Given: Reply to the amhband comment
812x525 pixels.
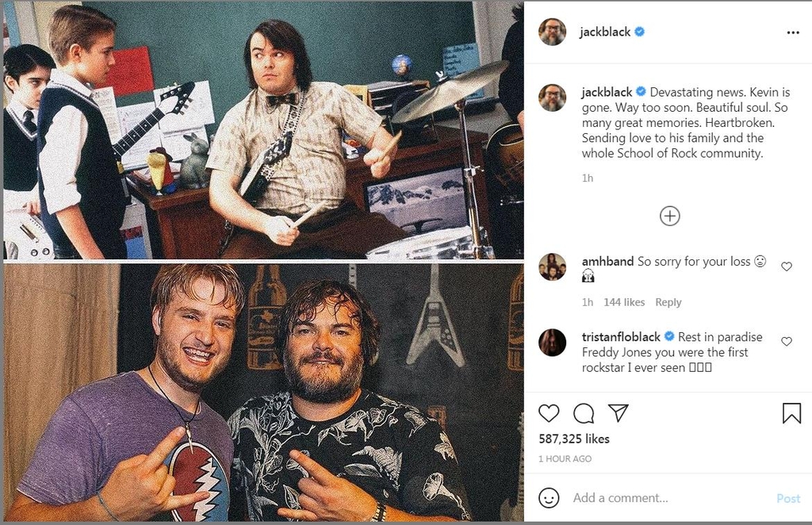Looking at the screenshot, I should click(668, 302).
